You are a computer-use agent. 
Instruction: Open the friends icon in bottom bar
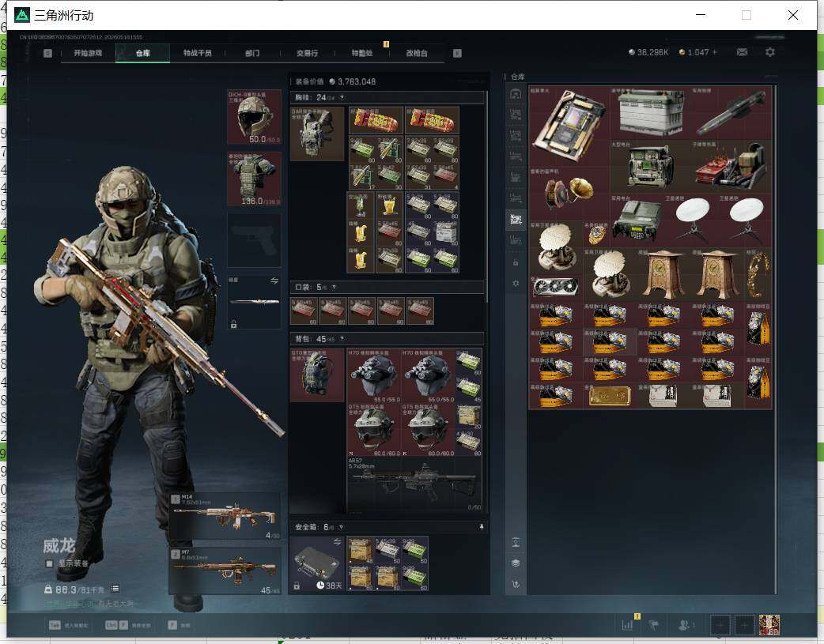click(686, 625)
